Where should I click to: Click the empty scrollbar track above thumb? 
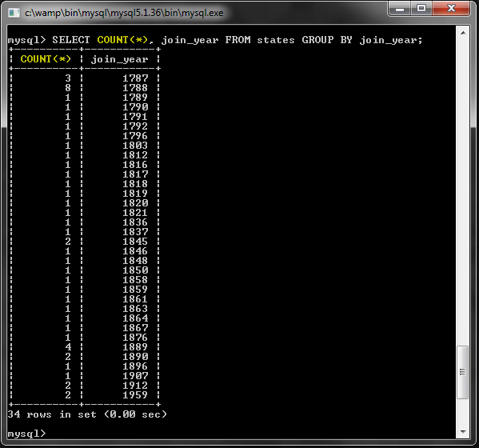coord(463,192)
